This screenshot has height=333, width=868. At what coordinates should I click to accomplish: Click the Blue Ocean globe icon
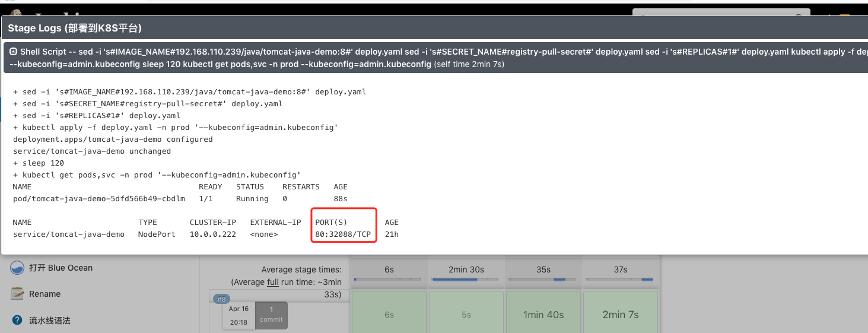coord(17,268)
